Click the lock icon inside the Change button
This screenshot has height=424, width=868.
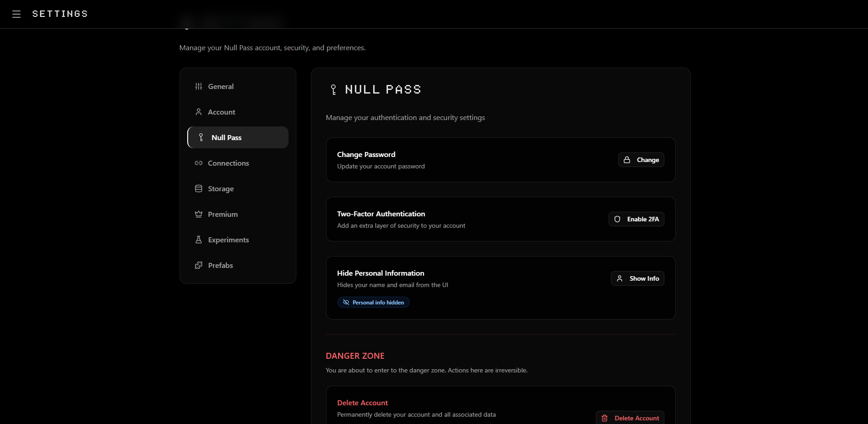[x=627, y=160]
